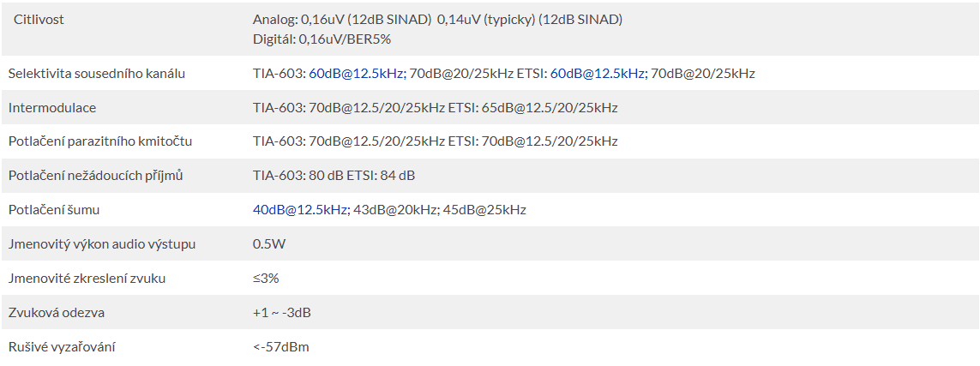Image resolution: width=980 pixels, height=366 pixels.
Task: Click the <-57dBm emission value
Action: (280, 346)
